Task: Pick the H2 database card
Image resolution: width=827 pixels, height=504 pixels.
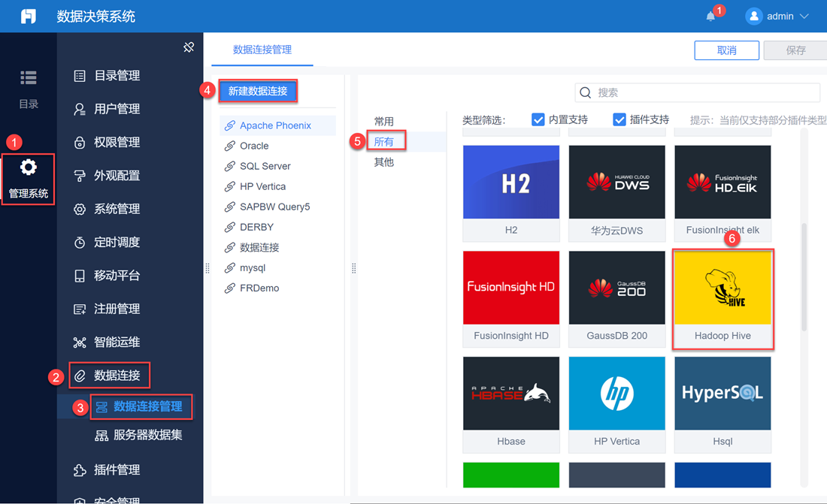Action: tap(511, 193)
